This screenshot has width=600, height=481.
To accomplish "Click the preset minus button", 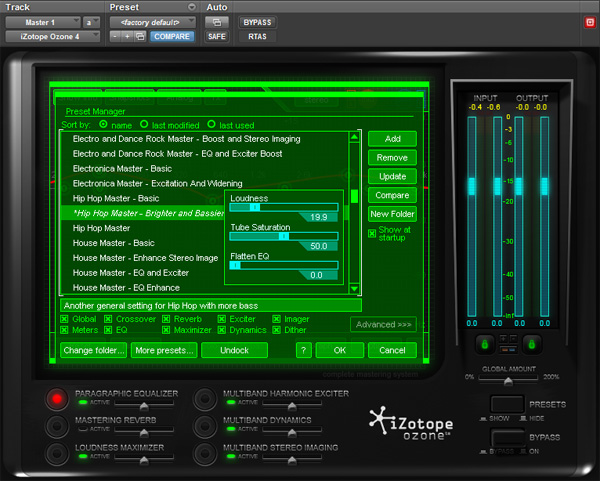I will tap(115, 36).
